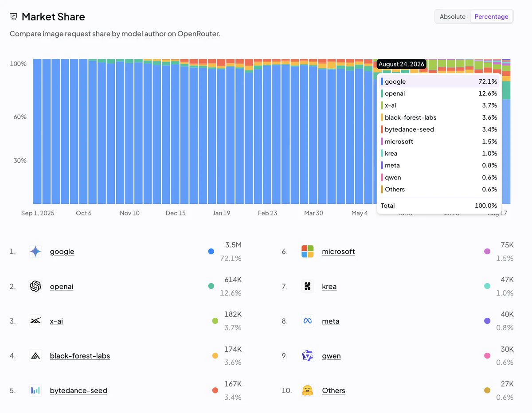Click the yellow dot beside black-forest-labs 174K

click(215, 355)
